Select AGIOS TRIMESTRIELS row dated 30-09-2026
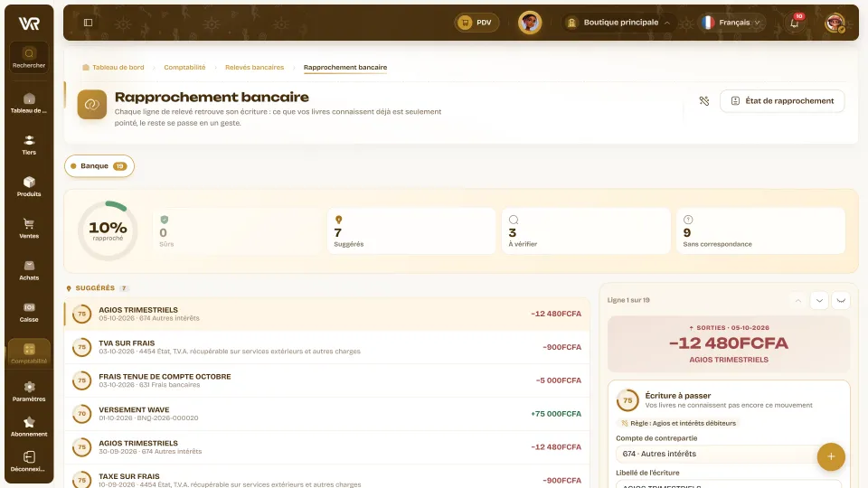 326,446
